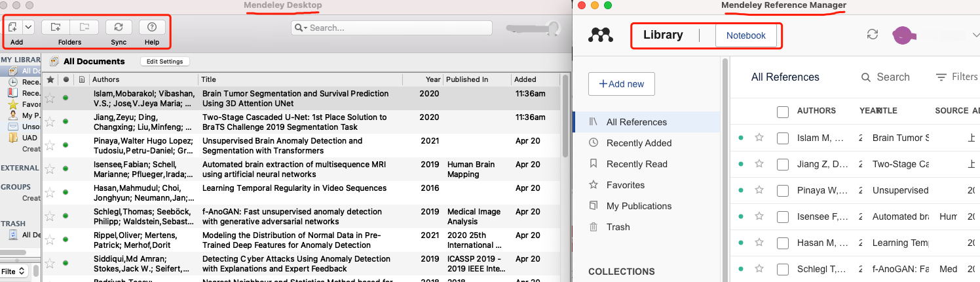
Task: Sort by PDF attachment column header
Action: pyautogui.click(x=81, y=79)
